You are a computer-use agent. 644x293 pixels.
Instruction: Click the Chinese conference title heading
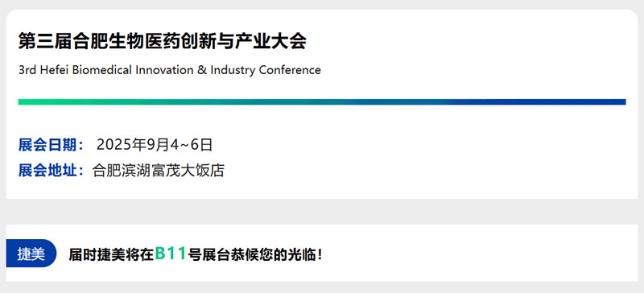click(x=163, y=42)
